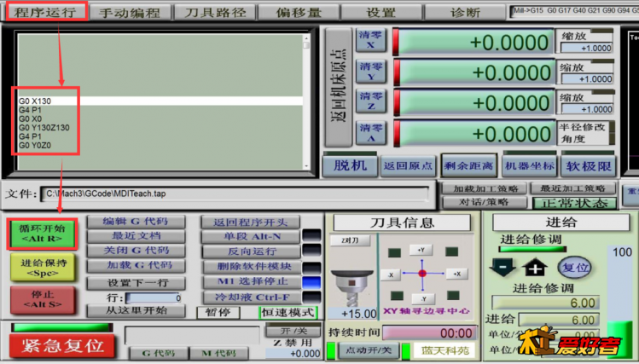Click the 编辑 G 代码 button
This screenshot has width=639, height=364.
[136, 222]
